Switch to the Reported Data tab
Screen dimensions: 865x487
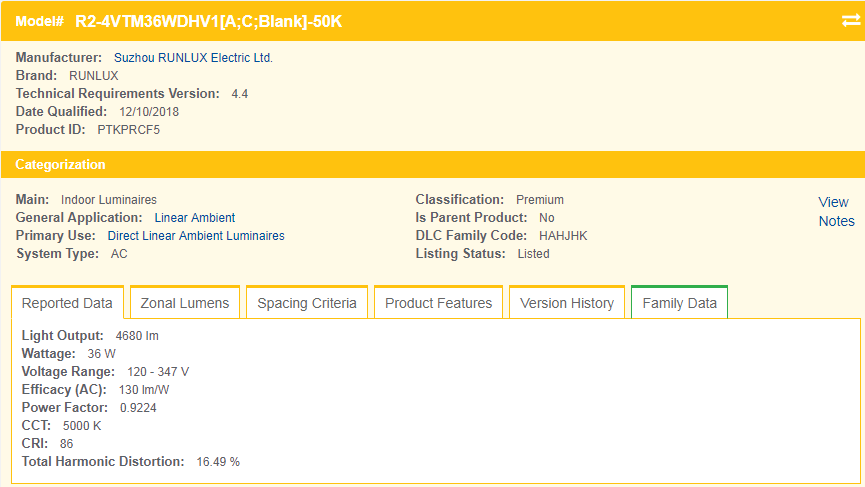[x=67, y=303]
